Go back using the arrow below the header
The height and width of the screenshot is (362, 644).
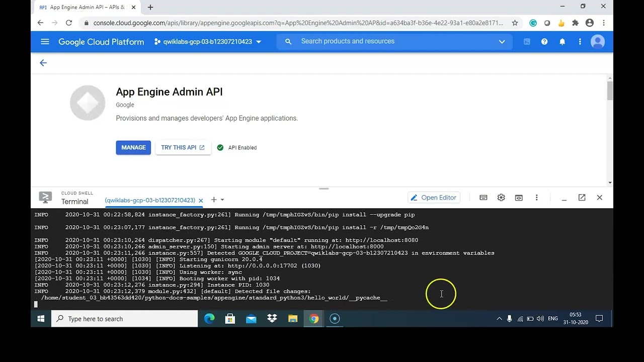click(43, 63)
